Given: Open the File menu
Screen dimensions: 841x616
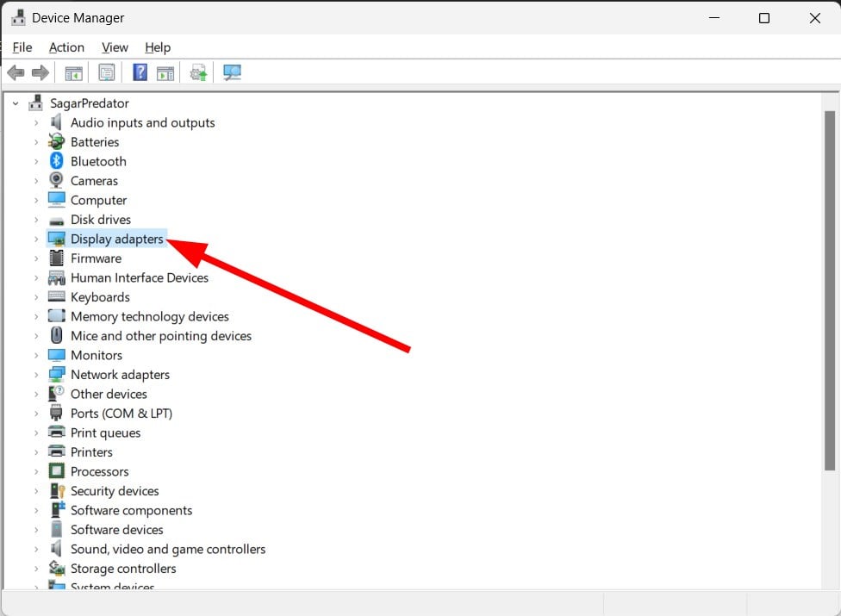Looking at the screenshot, I should coord(22,47).
